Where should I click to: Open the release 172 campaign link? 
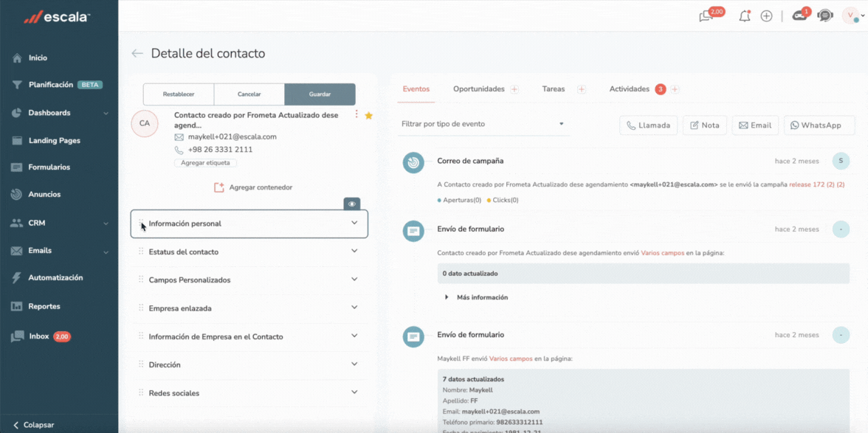click(x=816, y=184)
